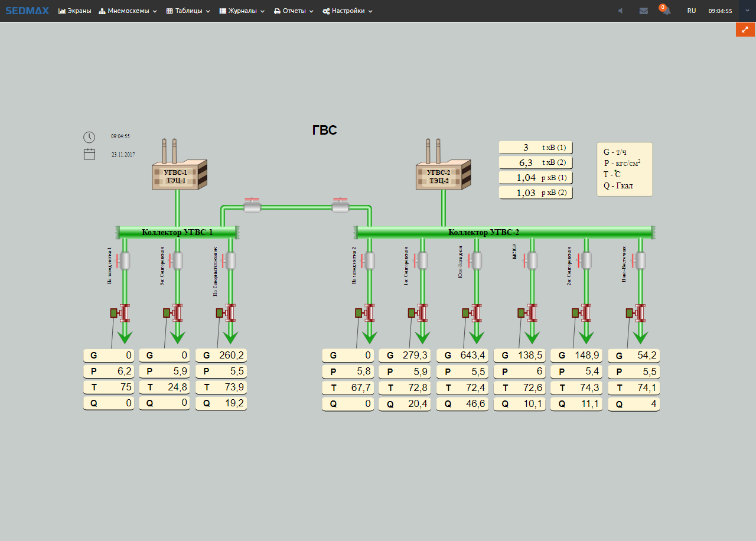Image resolution: width=756 pixels, height=541 pixels.
Task: Toggle the valve on the МСК-9 line
Action: (x=531, y=260)
